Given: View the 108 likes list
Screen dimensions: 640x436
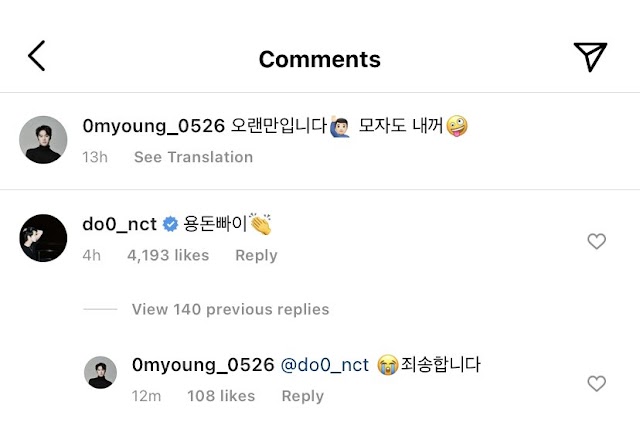Looking at the screenshot, I should tap(221, 396).
